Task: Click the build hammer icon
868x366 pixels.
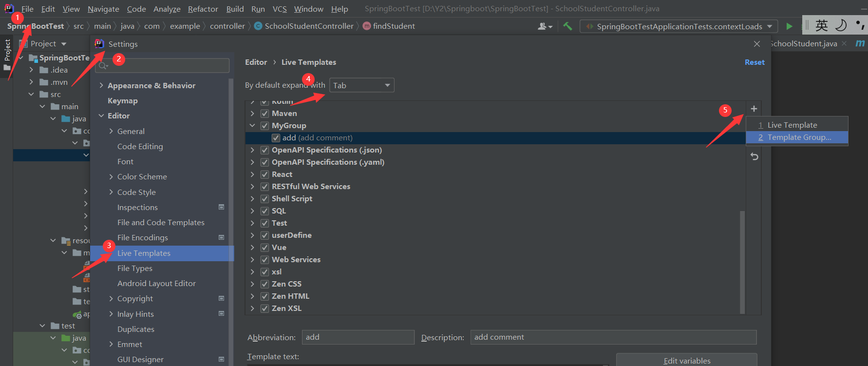Action: point(567,26)
